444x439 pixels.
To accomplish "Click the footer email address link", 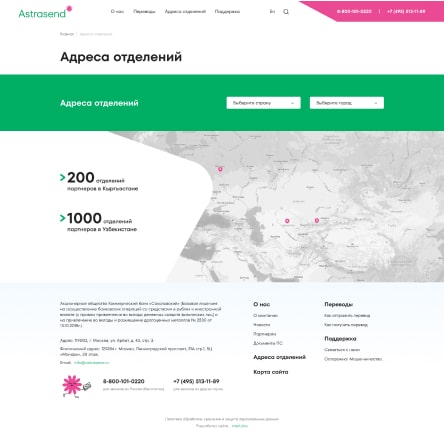I will (91, 362).
